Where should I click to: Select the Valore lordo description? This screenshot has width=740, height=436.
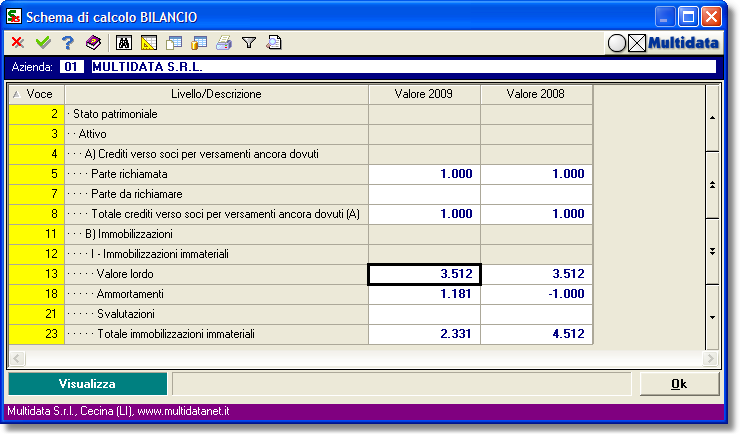[x=216, y=274]
